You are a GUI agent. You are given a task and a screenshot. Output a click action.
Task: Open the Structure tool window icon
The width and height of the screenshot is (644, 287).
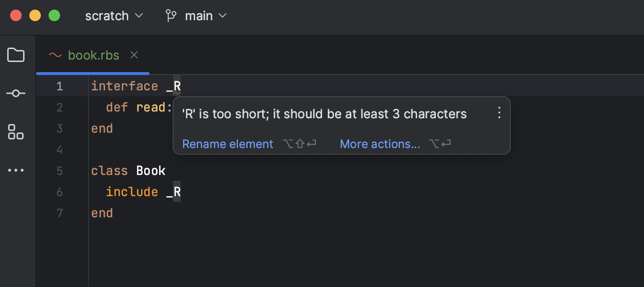pyautogui.click(x=16, y=132)
